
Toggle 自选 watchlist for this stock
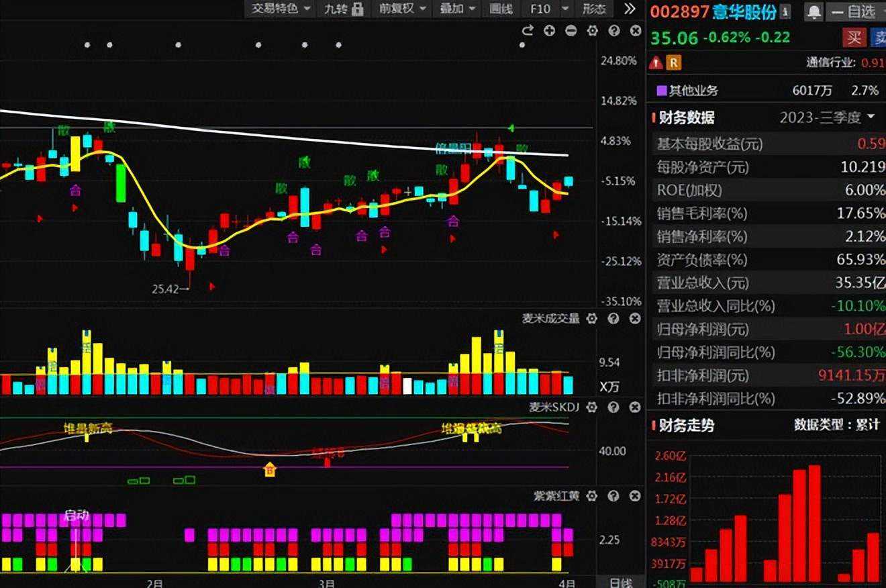[854, 11]
